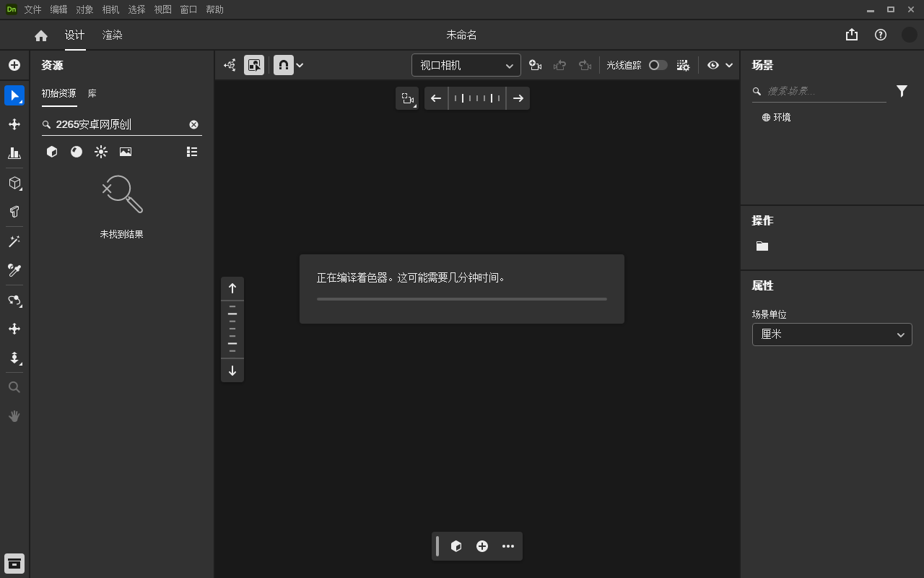Enable the 光线追踪 ray tracing toggle
Viewport: 924px width, 578px height.
coord(658,65)
